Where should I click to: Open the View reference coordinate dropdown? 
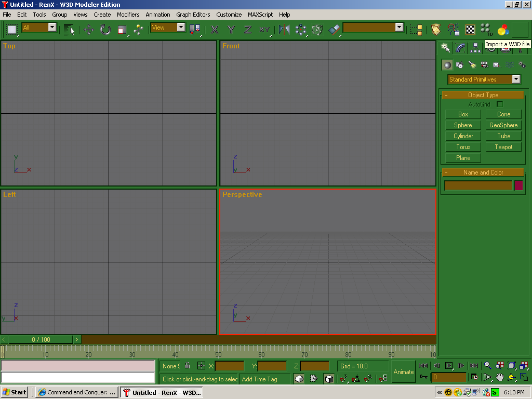pos(181,28)
